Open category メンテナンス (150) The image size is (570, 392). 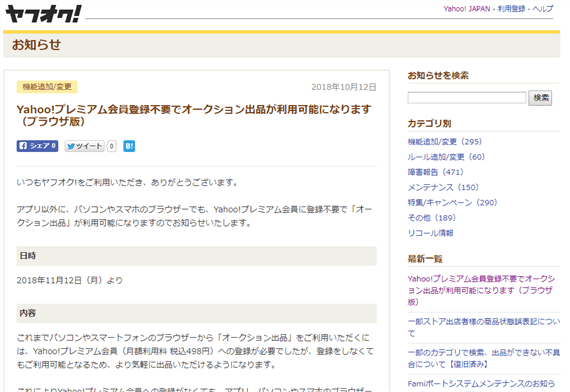(443, 187)
